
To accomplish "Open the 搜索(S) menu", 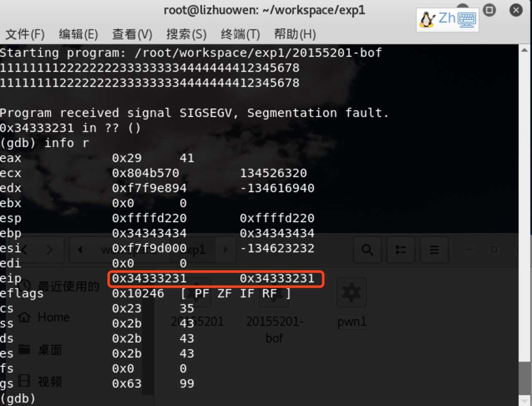I will (186, 34).
